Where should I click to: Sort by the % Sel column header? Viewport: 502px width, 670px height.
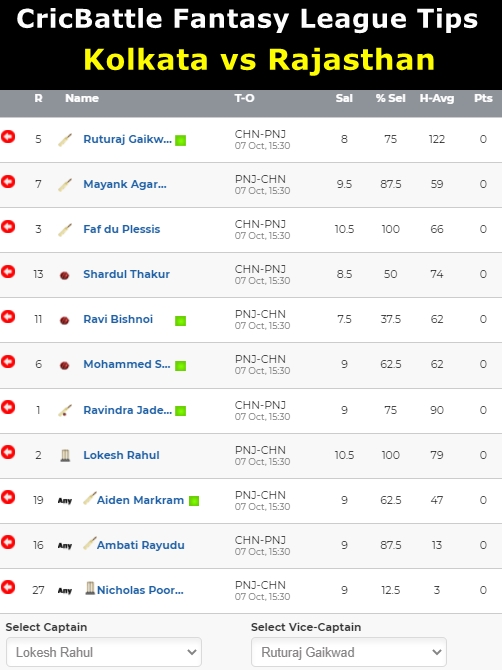coord(390,98)
